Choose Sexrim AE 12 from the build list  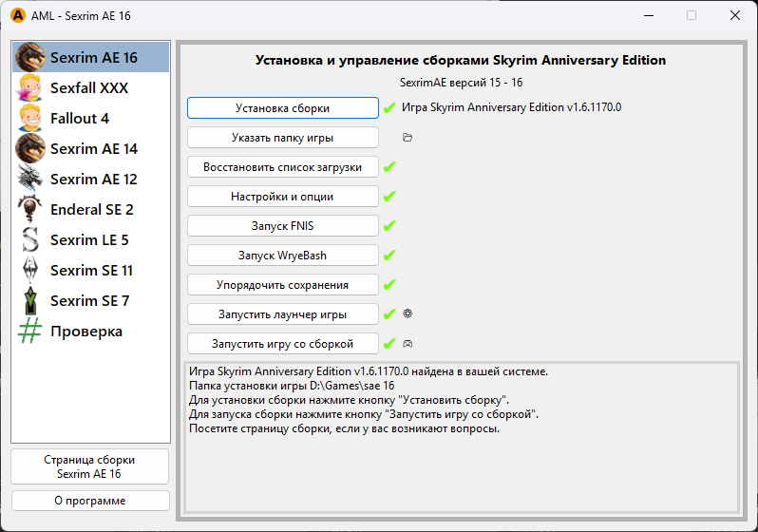(x=93, y=180)
